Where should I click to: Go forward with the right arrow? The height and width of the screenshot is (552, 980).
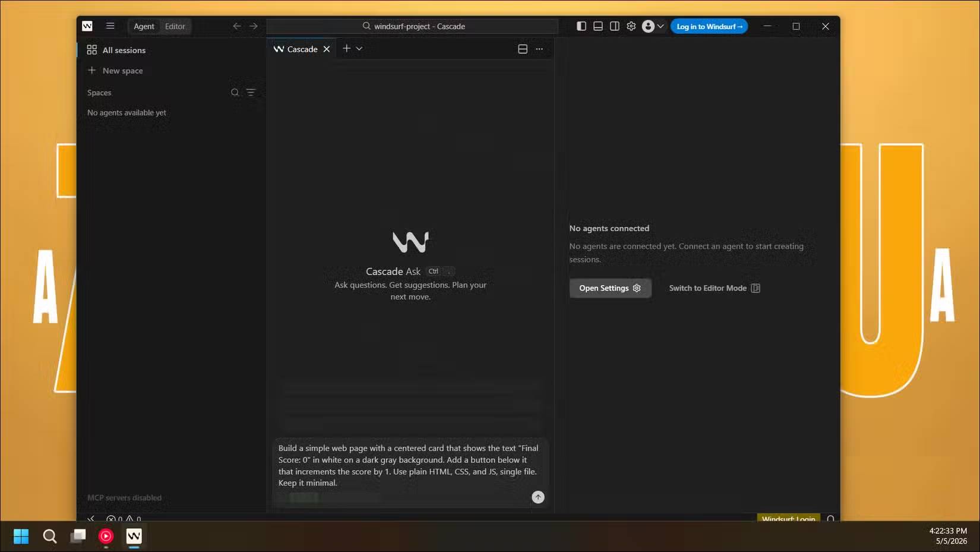[254, 26]
